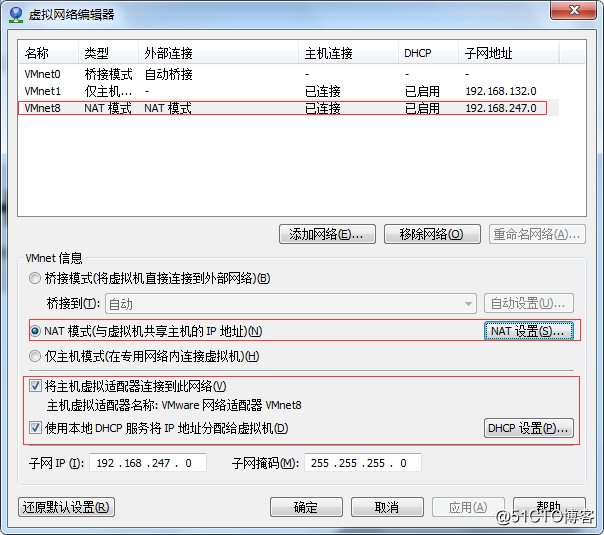
Task: Click 已启用 DHCP cell in VMnet1 row
Action: point(422,91)
